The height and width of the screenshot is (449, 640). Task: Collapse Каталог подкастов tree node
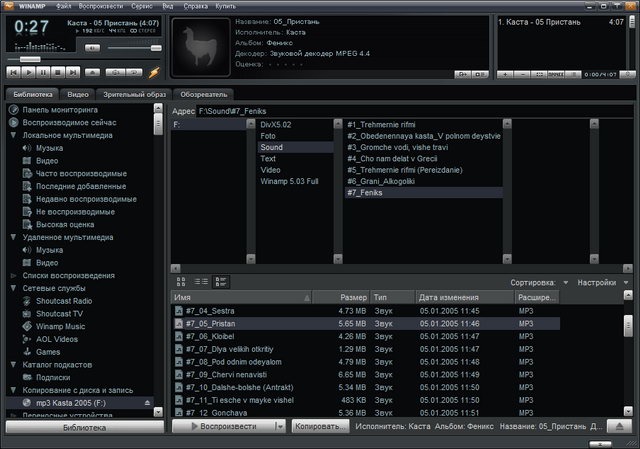click(13, 365)
